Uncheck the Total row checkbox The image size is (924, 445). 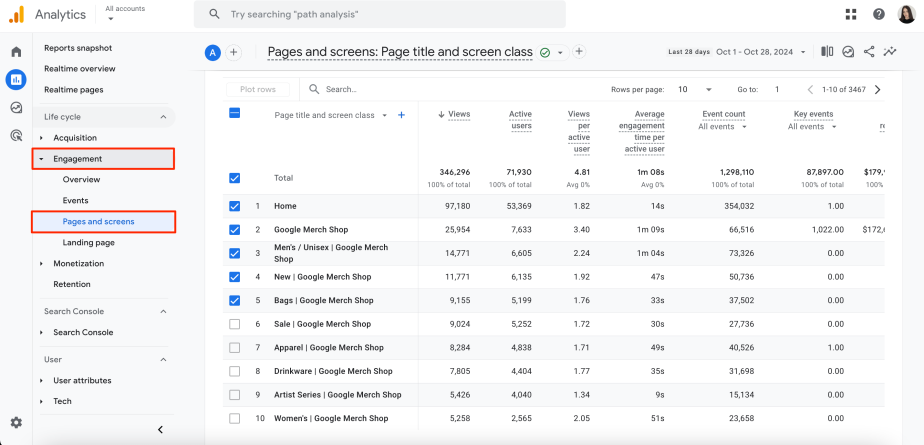pyautogui.click(x=235, y=178)
